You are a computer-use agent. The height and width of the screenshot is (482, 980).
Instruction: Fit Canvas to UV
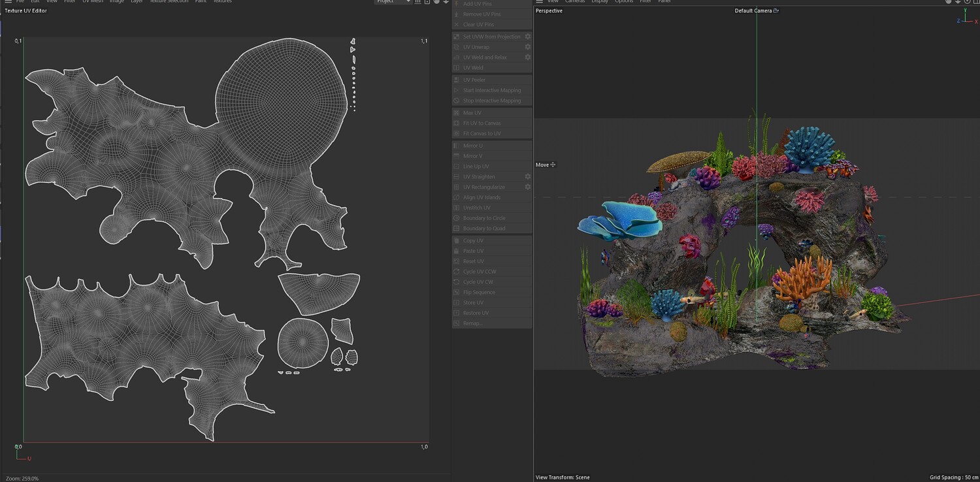492,133
